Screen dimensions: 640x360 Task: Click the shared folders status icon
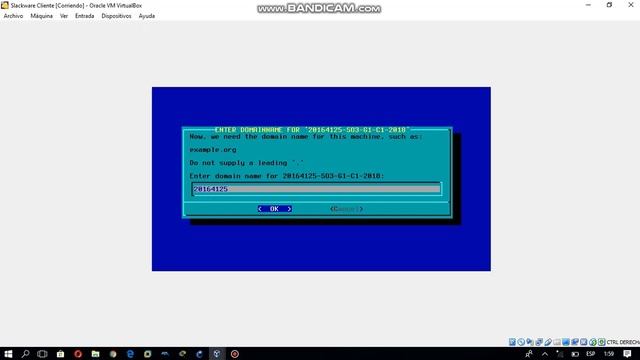(557, 342)
